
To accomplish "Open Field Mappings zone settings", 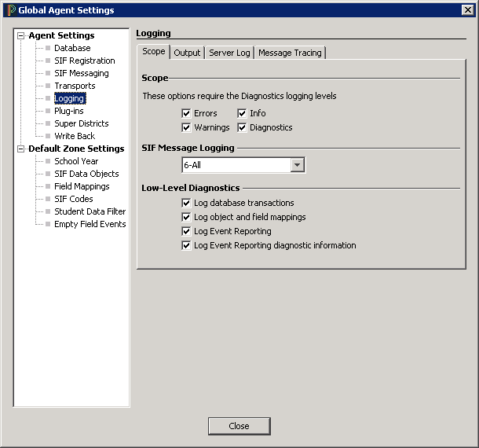I will pyautogui.click(x=82, y=186).
